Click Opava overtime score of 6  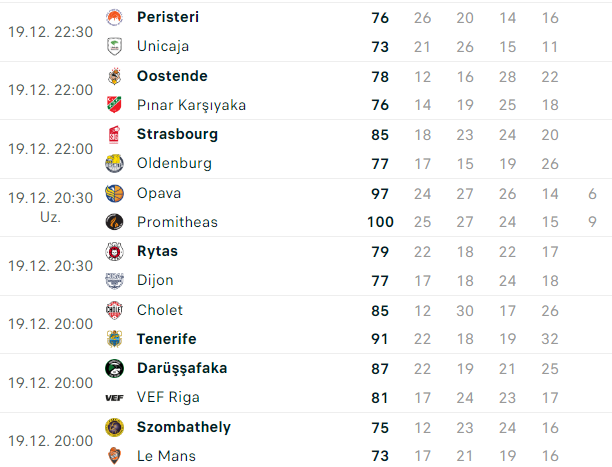coord(592,194)
